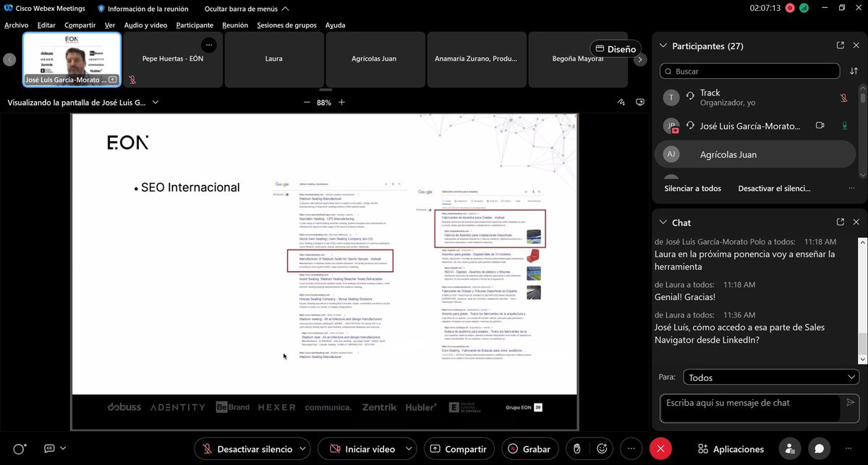Click the red recording indicator icon
Screen dimensions: 868x465
click(x=790, y=8)
